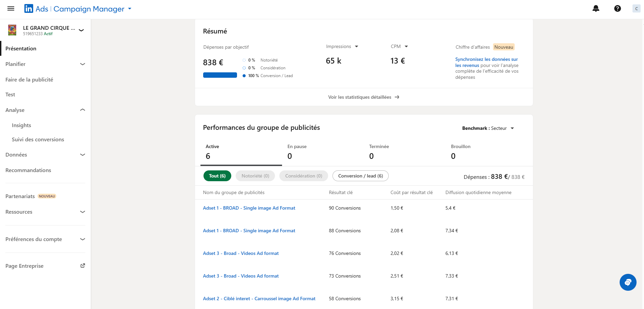Open Insights in the sidebar
644x309 pixels.
click(21, 125)
